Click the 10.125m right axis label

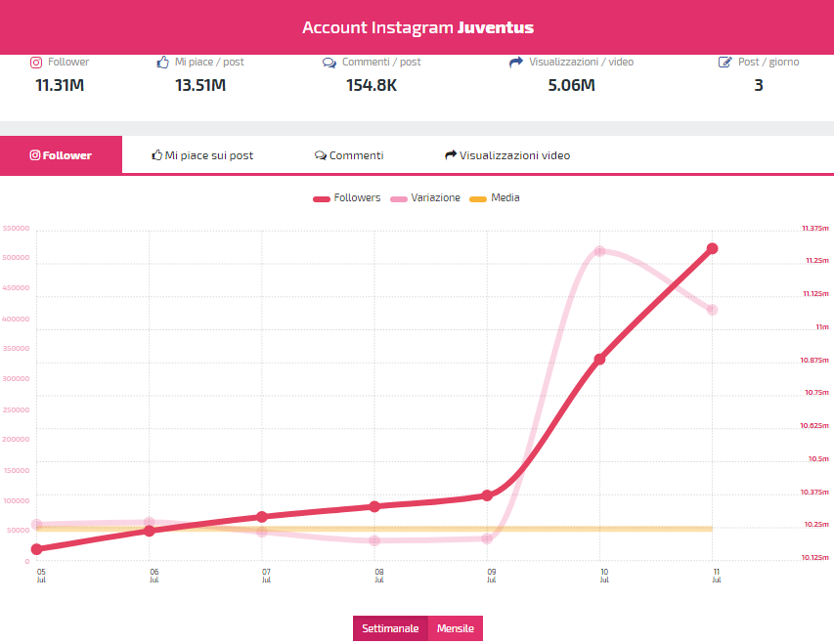click(814, 557)
